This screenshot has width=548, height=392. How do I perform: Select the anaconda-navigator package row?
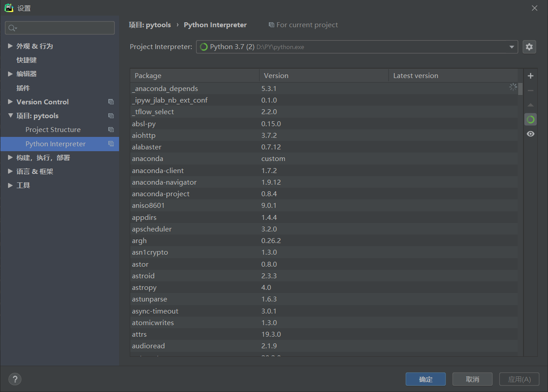pyautogui.click(x=324, y=182)
